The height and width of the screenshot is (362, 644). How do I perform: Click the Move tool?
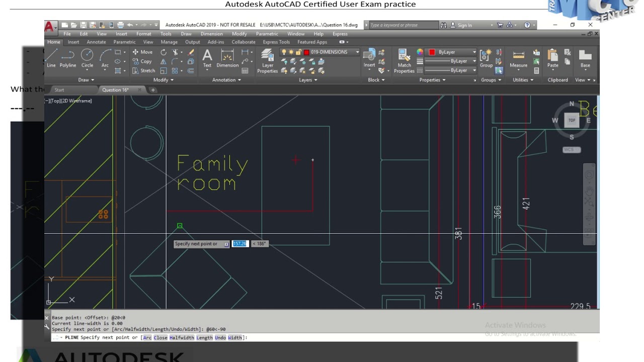pyautogui.click(x=142, y=52)
